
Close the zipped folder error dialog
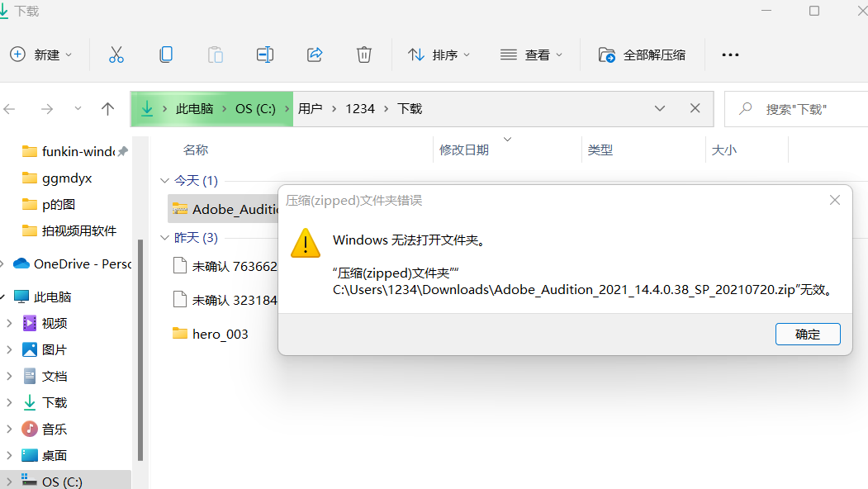click(x=835, y=200)
